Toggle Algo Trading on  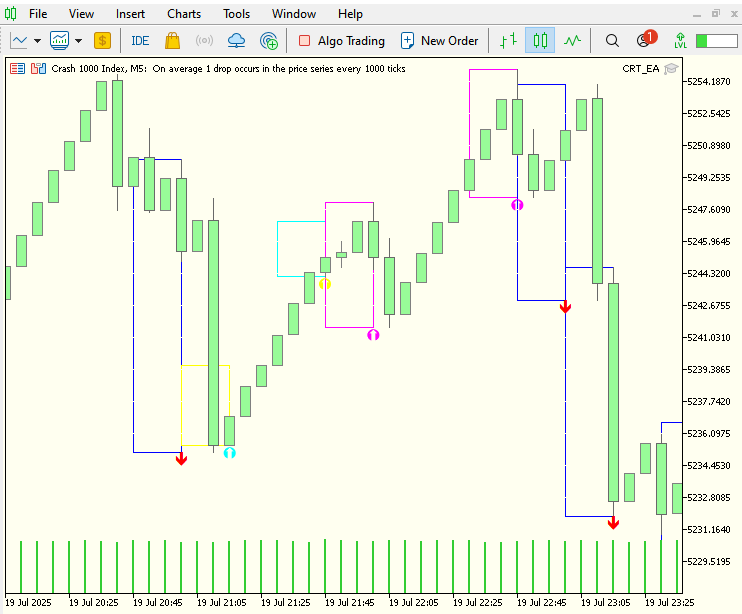coord(342,41)
